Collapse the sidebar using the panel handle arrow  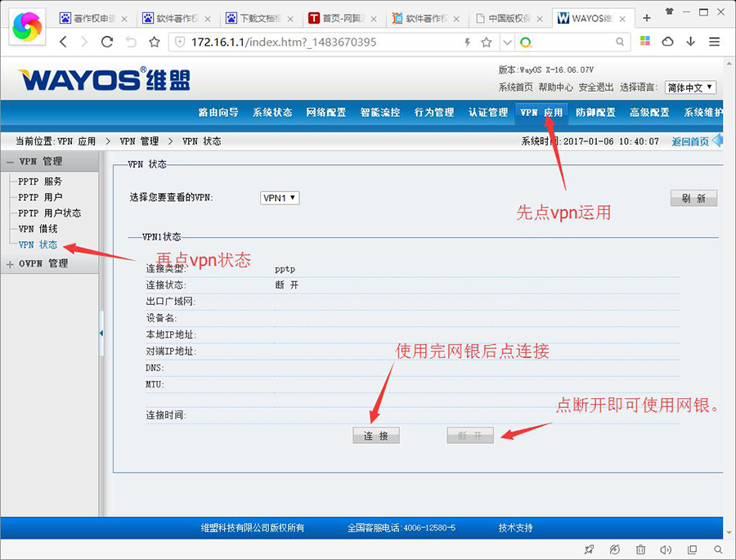[101, 334]
